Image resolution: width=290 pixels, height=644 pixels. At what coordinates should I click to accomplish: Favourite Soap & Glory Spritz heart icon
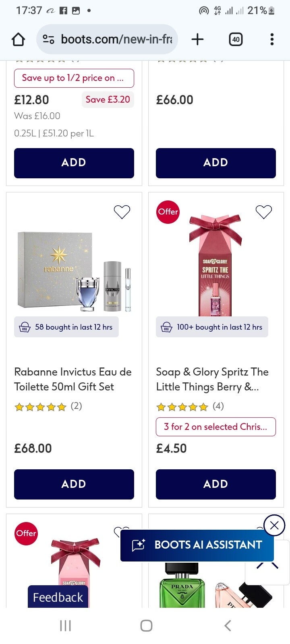[264, 212]
